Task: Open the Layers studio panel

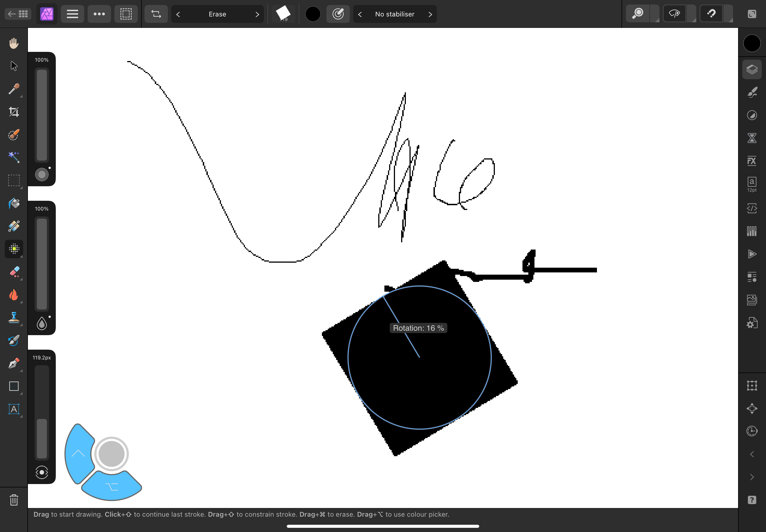Action: pyautogui.click(x=752, y=69)
